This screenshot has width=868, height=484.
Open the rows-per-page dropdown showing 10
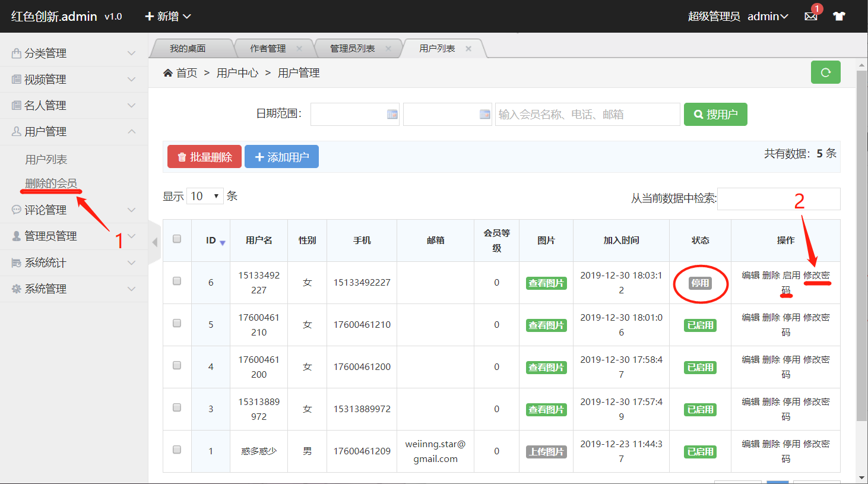[205, 196]
